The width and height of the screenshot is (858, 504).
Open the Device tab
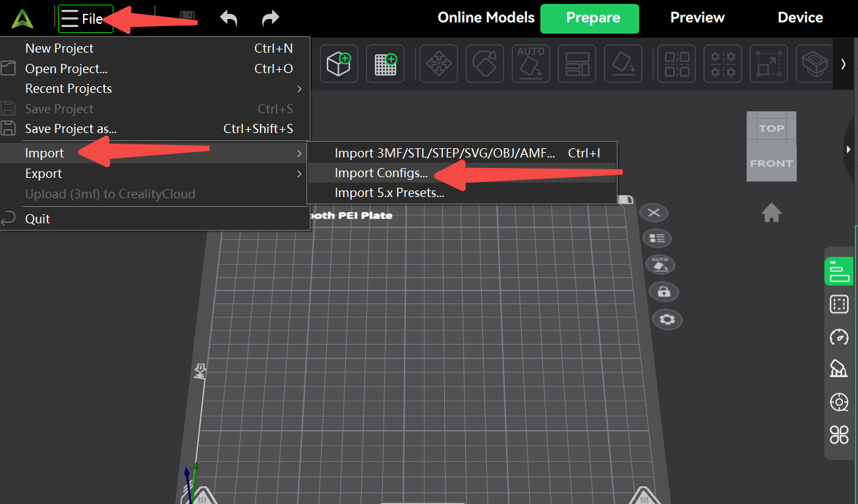tap(800, 18)
